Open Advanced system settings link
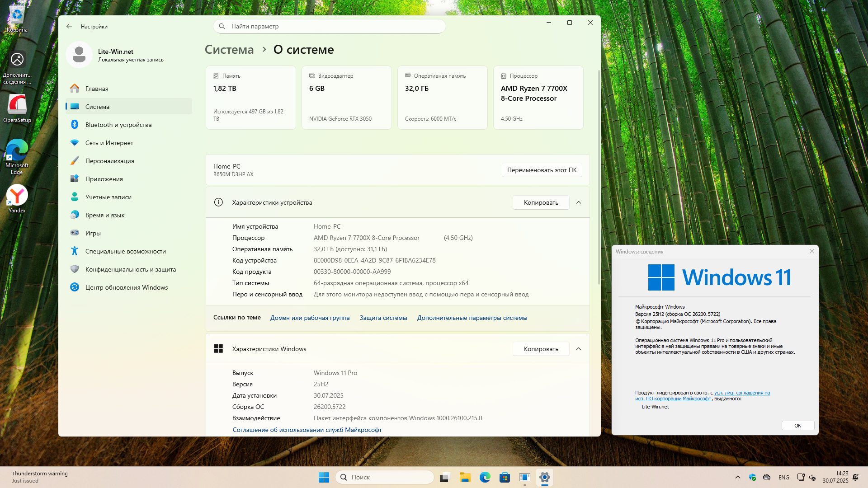The image size is (868, 488). [x=472, y=318]
